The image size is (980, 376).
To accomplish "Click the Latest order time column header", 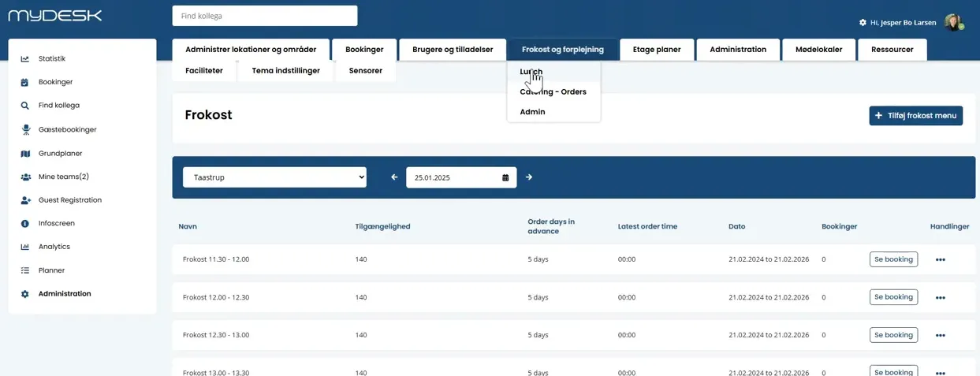I will [647, 227].
